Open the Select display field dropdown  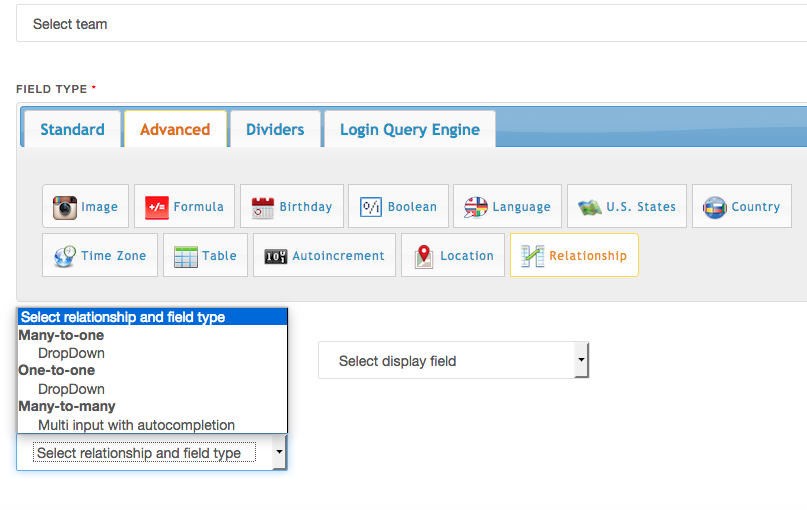pyautogui.click(x=453, y=361)
